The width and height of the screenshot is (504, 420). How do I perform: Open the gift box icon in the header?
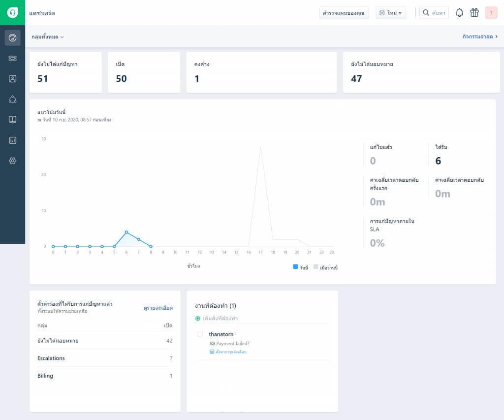point(474,13)
